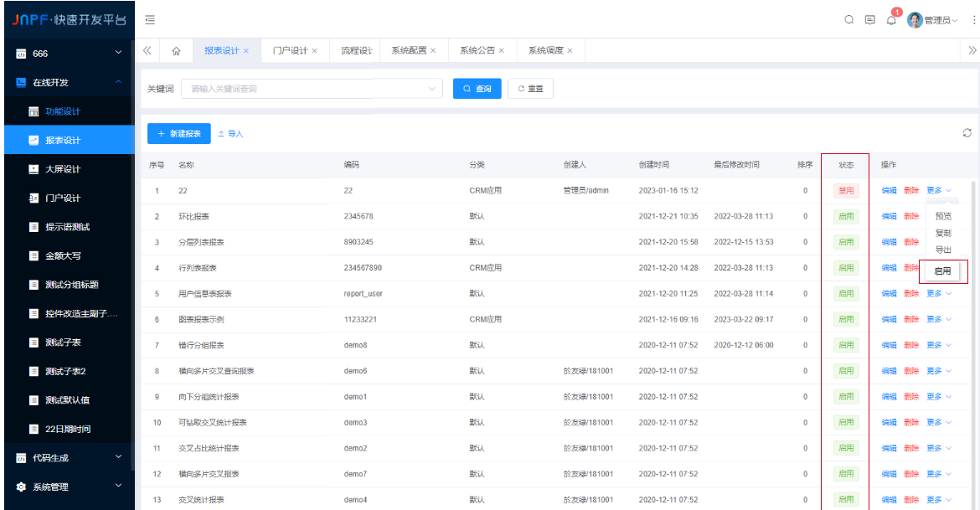This screenshot has height=510, width=980.
Task: Switch to the 系统公告 tab
Action: pos(477,50)
